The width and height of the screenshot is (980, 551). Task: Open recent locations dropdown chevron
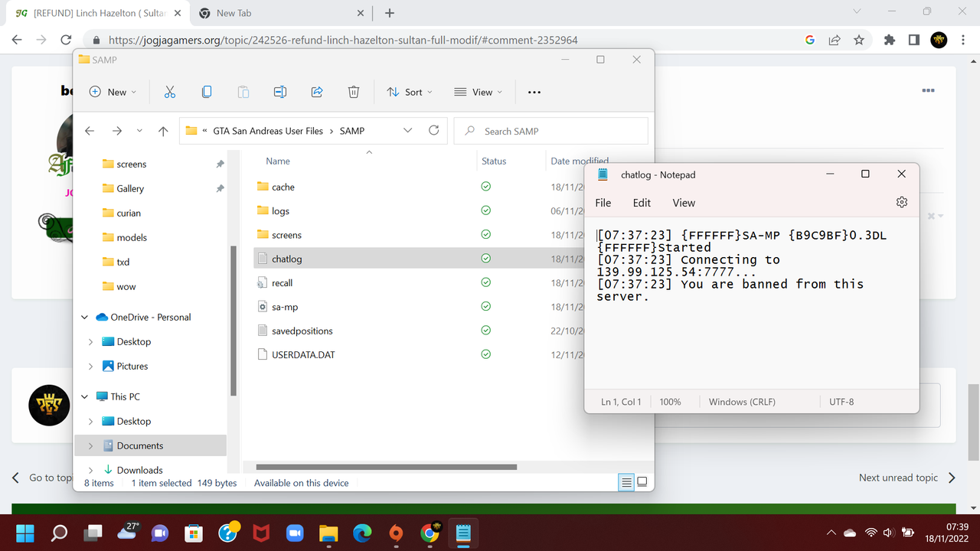coord(139,131)
